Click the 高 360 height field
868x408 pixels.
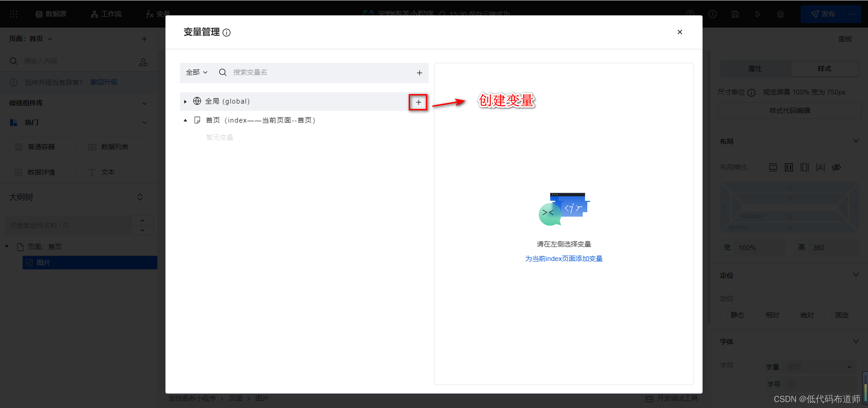(827, 248)
